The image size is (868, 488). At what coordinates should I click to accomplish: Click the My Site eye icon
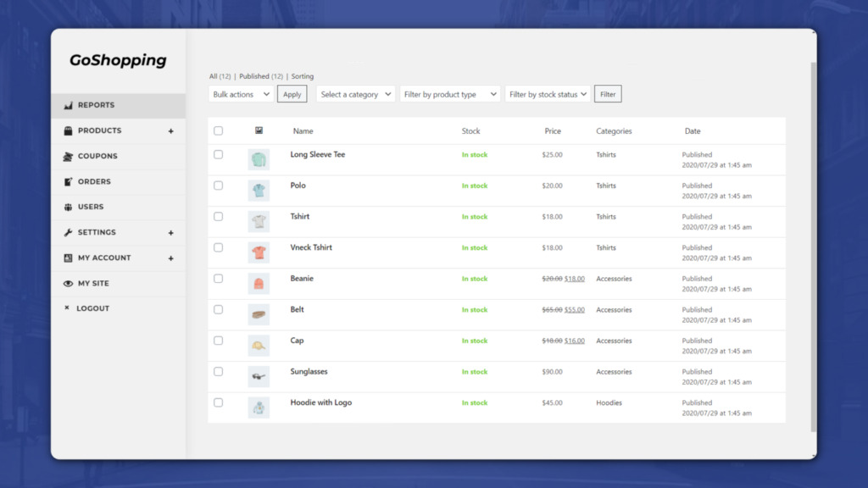(68, 283)
